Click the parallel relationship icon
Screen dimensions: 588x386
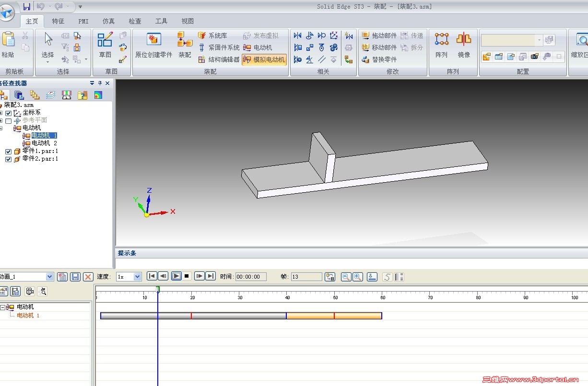tap(322, 59)
